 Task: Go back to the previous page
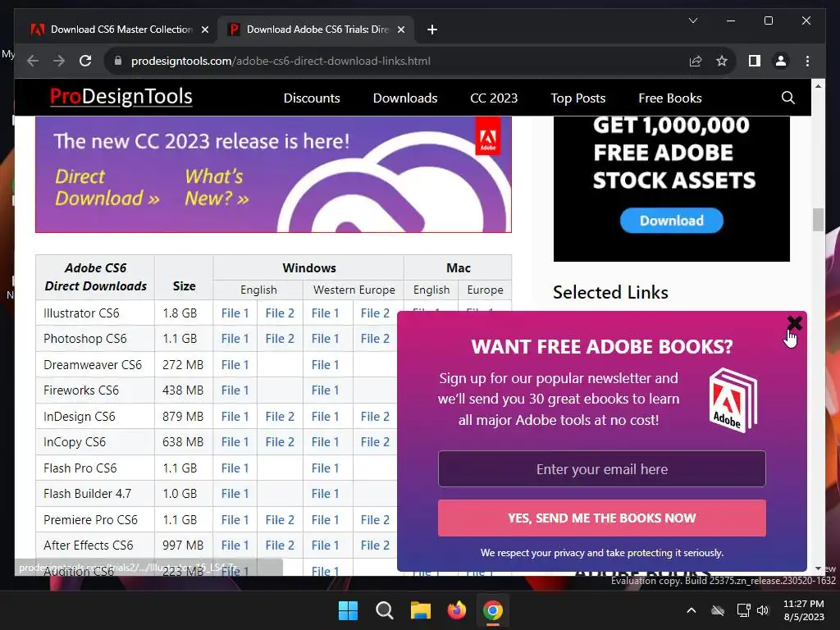click(33, 61)
